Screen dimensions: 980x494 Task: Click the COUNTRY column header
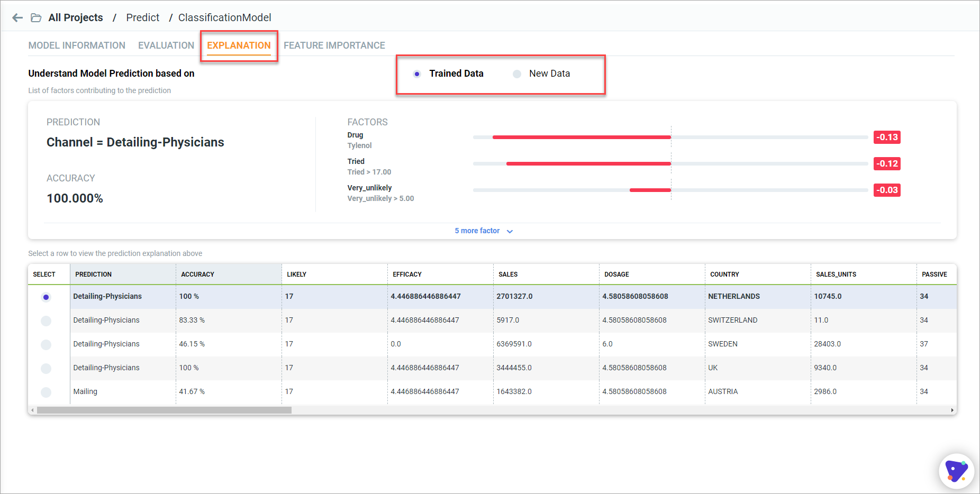pyautogui.click(x=758, y=274)
